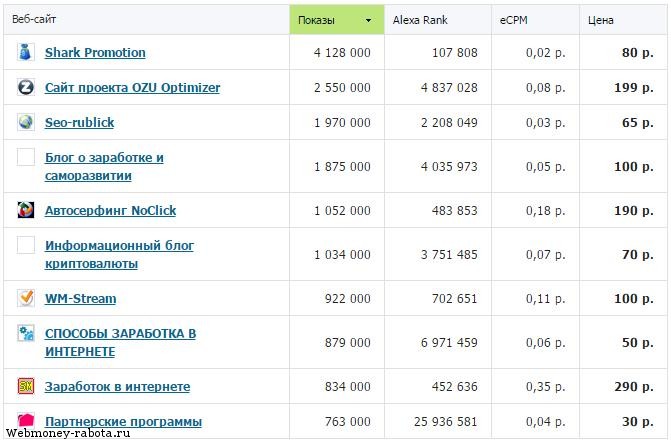This screenshot has height=444, width=671.
Task: Select impressions value 1 034 000
Action: pos(342,255)
